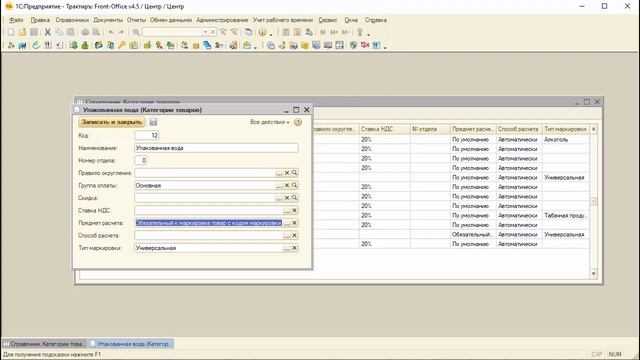Clear the Группа оплаты field
640x360 pixels.
pyautogui.click(x=287, y=185)
